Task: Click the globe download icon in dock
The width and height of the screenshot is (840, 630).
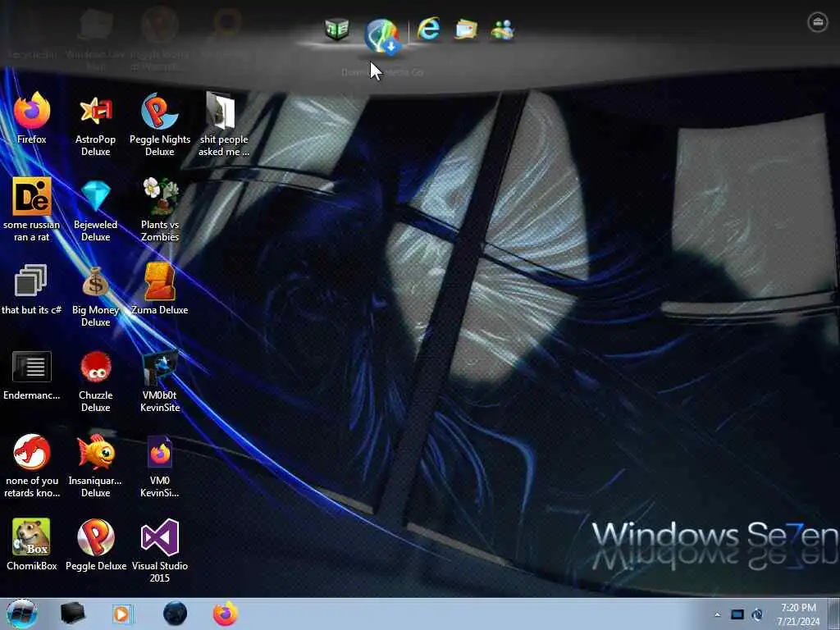Action: click(x=381, y=36)
